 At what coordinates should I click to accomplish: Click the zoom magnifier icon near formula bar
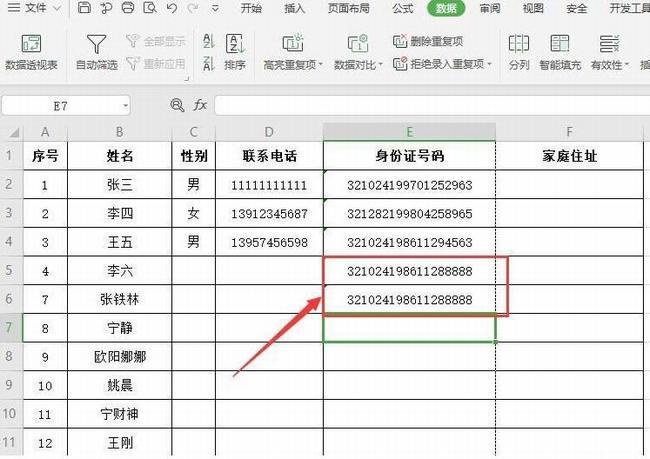(177, 105)
